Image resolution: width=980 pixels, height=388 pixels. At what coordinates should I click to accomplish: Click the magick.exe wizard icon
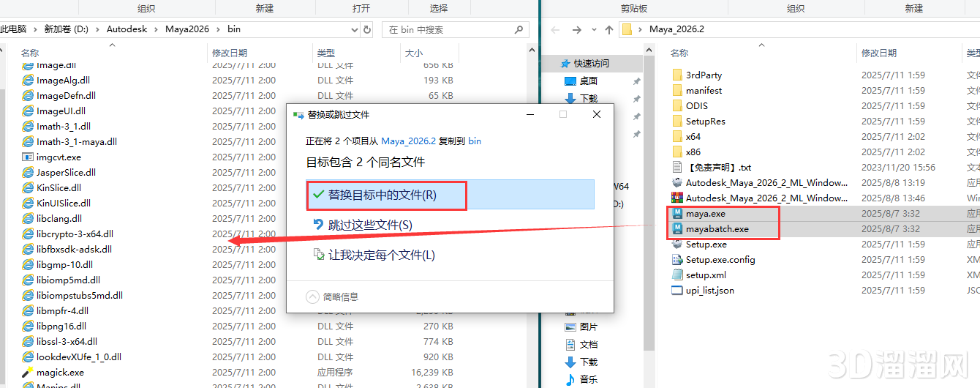click(x=28, y=373)
